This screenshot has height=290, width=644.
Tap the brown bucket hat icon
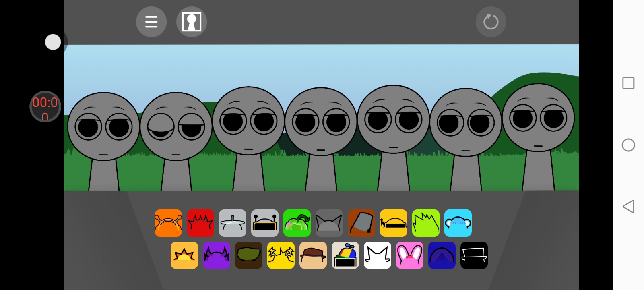(361, 223)
